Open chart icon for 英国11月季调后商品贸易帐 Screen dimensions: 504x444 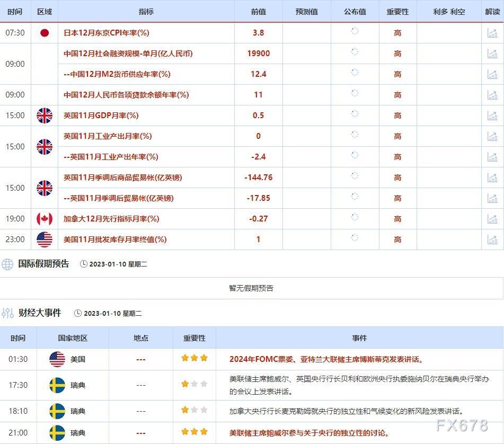tap(492, 177)
